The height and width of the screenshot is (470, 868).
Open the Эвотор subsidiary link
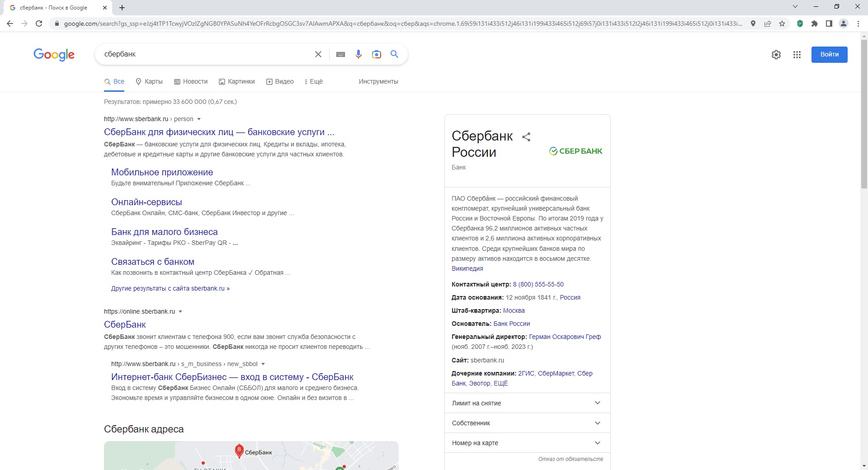480,383
